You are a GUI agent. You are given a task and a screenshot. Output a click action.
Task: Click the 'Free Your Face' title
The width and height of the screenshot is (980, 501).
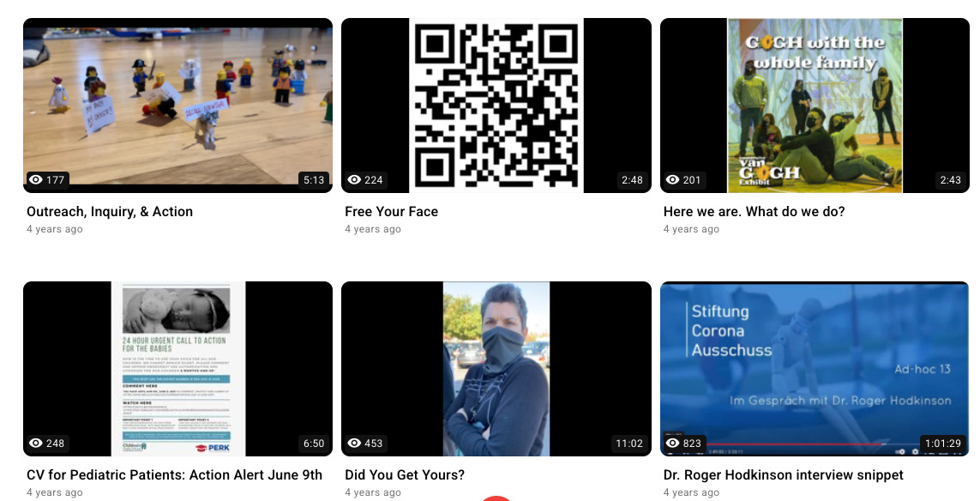[391, 211]
